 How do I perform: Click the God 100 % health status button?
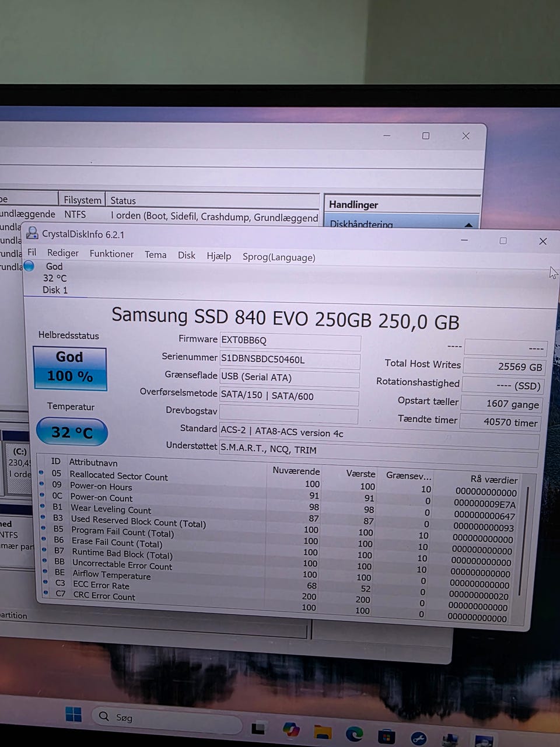tap(70, 368)
